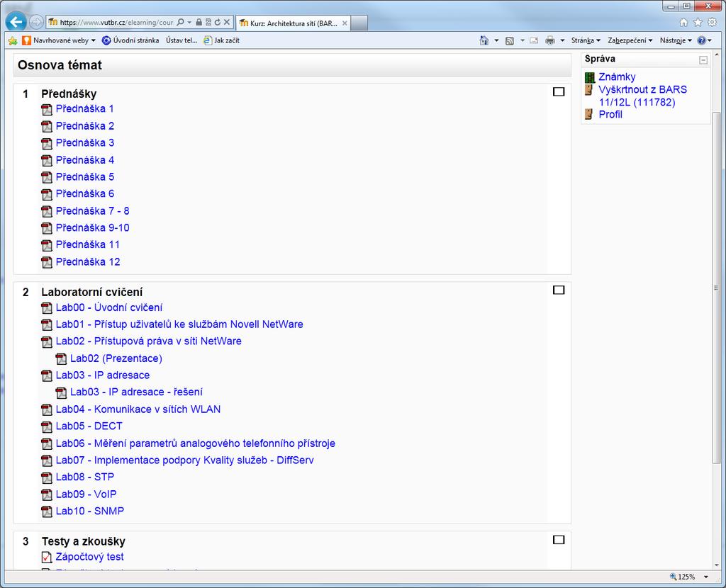Open the Nástroje menu
This screenshot has width=726, height=588.
(x=676, y=40)
